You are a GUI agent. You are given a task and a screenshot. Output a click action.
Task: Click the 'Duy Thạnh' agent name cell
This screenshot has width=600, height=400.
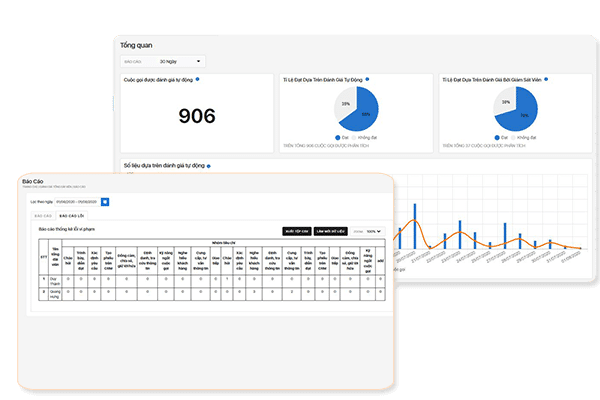pyautogui.click(x=55, y=281)
